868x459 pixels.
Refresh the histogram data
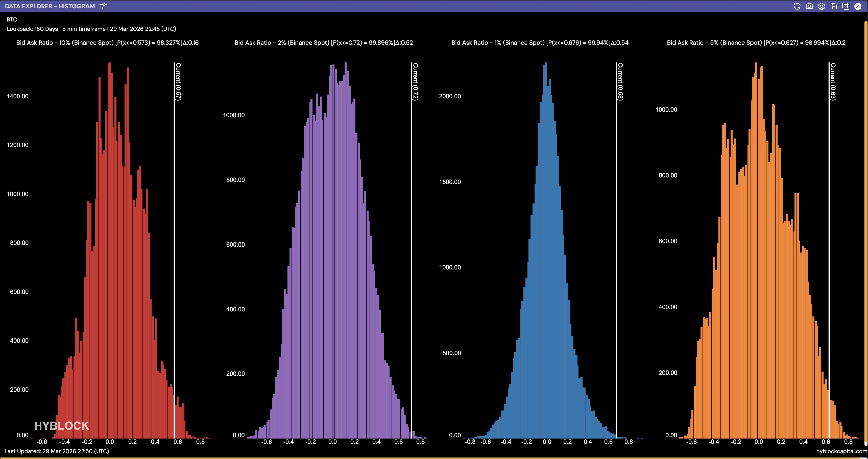(797, 6)
